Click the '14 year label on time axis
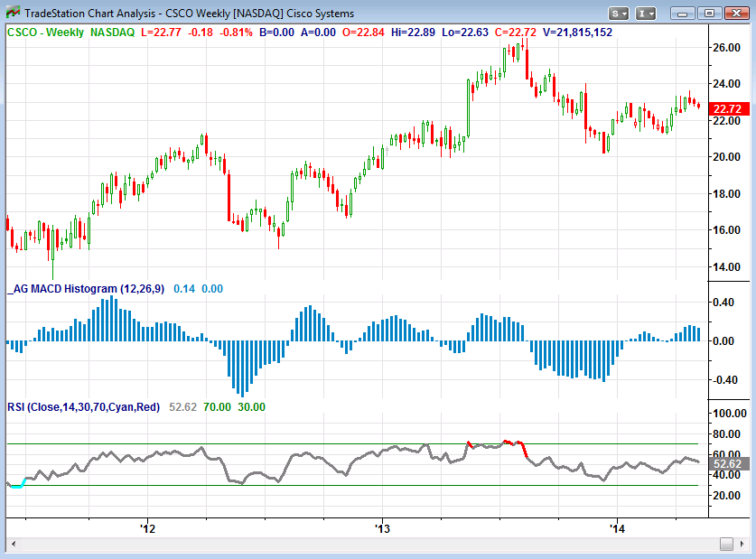The width and height of the screenshot is (756, 559). 617,528
